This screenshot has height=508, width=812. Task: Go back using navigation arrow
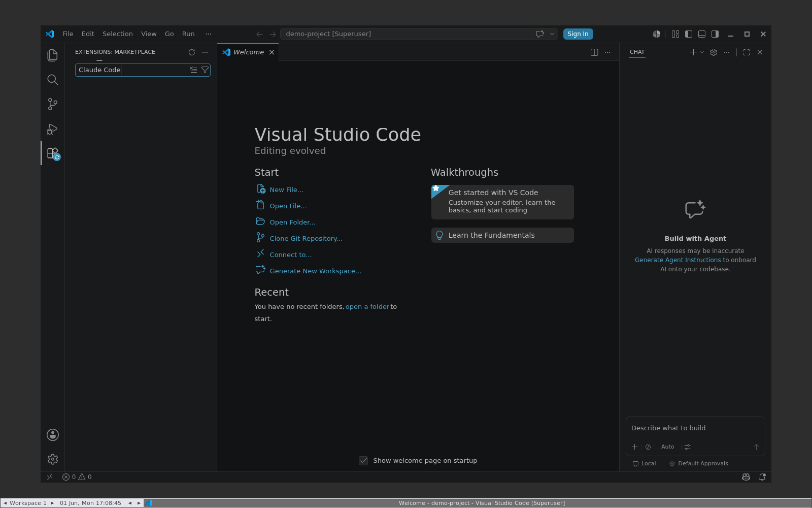click(259, 34)
